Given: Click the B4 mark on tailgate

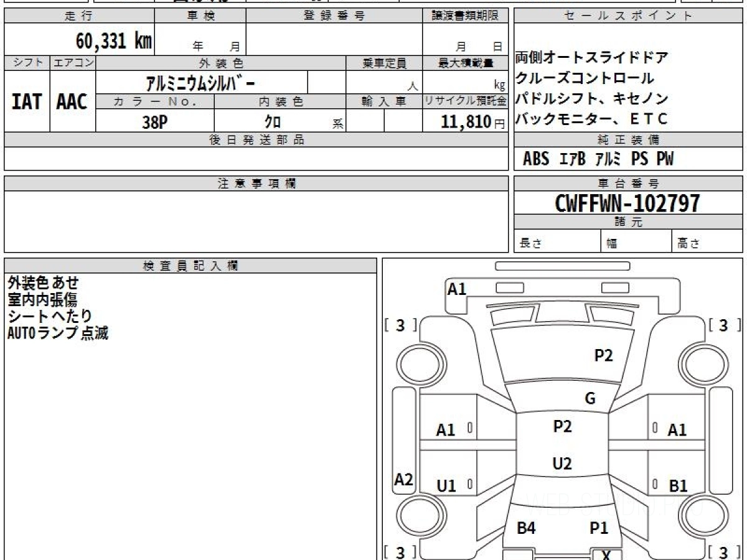Looking at the screenshot, I should [526, 528].
